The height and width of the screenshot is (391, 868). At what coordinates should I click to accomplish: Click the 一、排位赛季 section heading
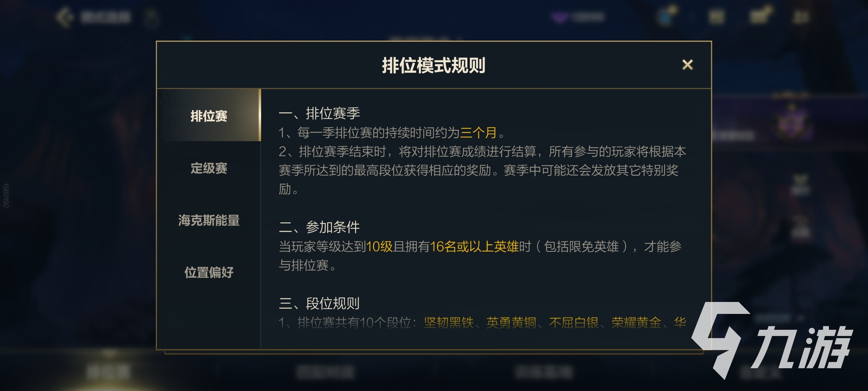coord(319,114)
